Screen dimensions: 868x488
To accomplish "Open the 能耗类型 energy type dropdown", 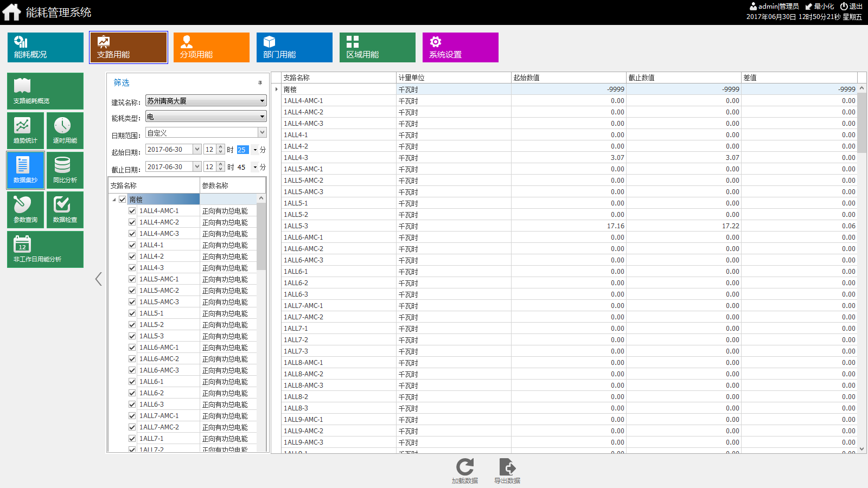I will 206,117.
